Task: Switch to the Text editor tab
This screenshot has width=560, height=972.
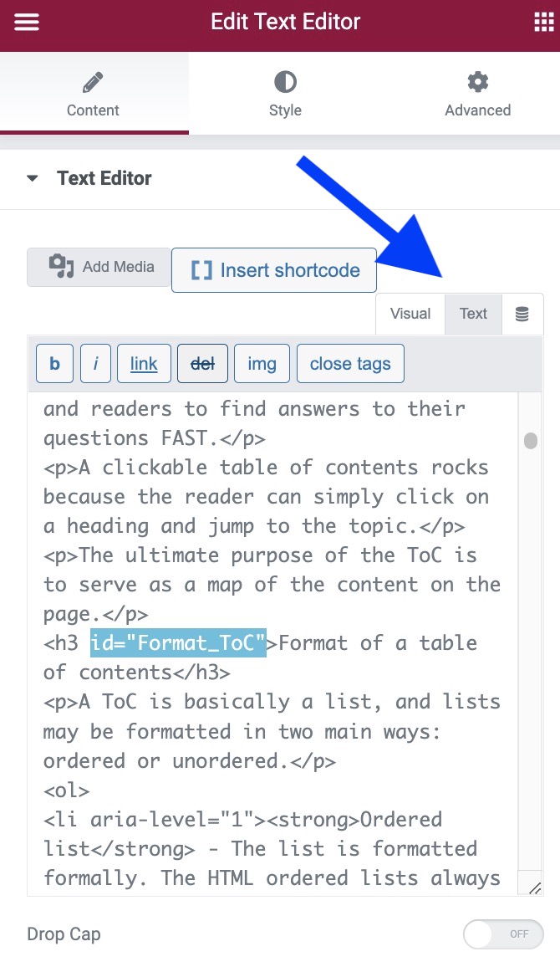Action: pyautogui.click(x=473, y=315)
